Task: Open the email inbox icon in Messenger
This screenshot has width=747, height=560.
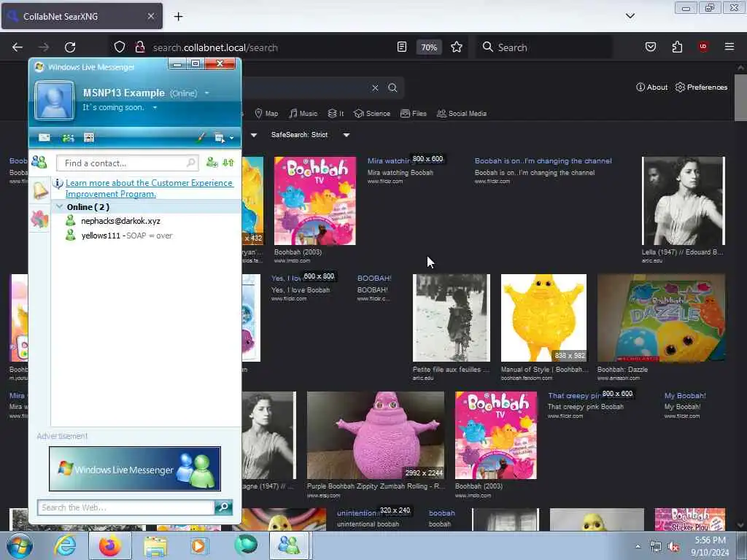Action: tap(44, 138)
